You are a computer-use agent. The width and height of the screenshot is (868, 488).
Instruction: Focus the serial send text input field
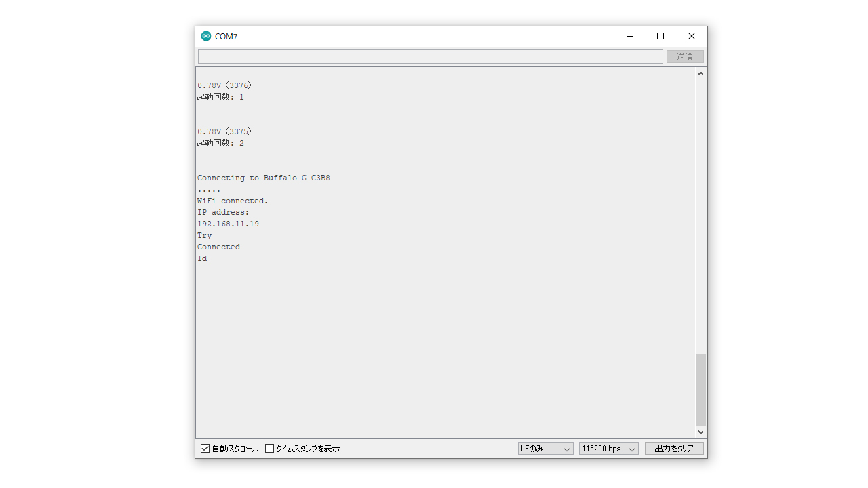(x=430, y=57)
